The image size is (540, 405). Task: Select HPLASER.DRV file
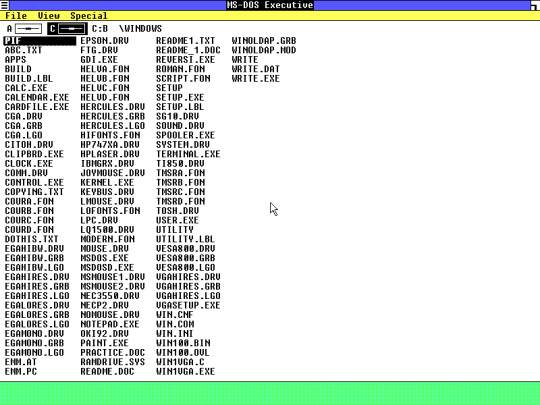pyautogui.click(x=110, y=154)
